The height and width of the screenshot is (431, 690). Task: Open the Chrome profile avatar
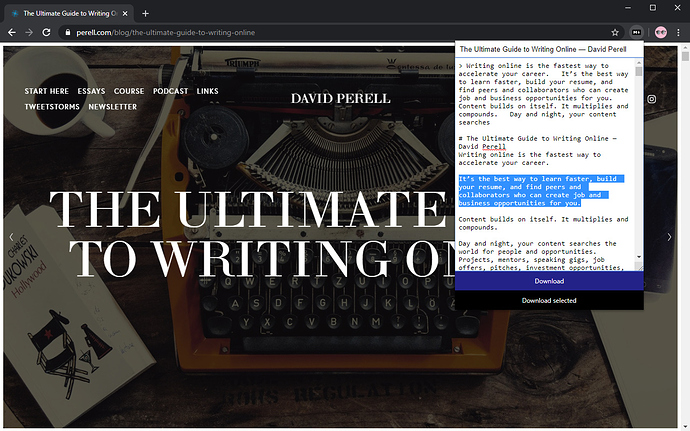click(661, 33)
